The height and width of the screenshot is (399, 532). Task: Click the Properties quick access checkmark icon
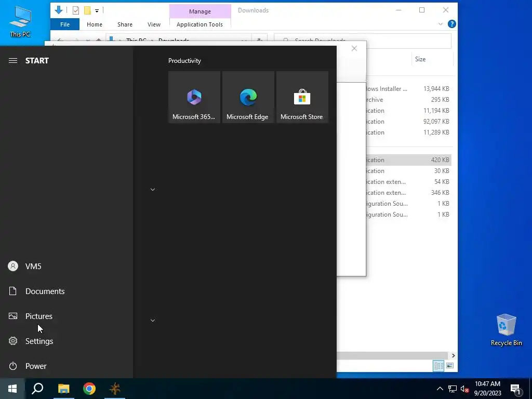(x=76, y=10)
